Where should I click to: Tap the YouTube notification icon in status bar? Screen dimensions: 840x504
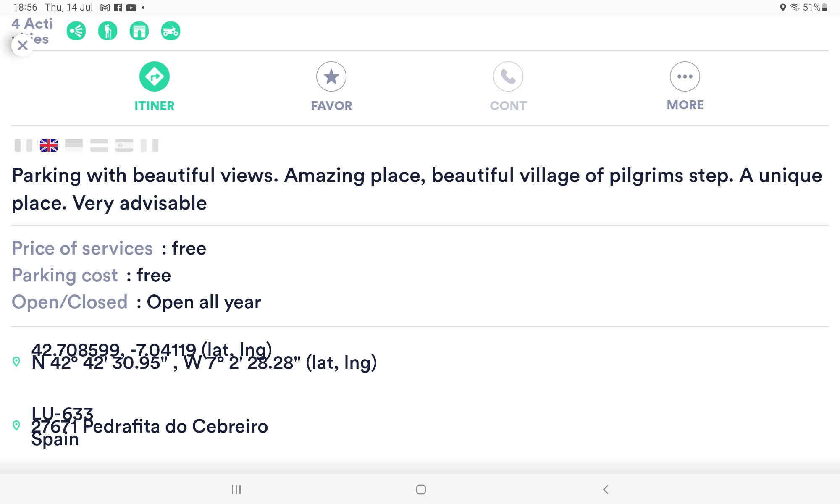pos(131,8)
